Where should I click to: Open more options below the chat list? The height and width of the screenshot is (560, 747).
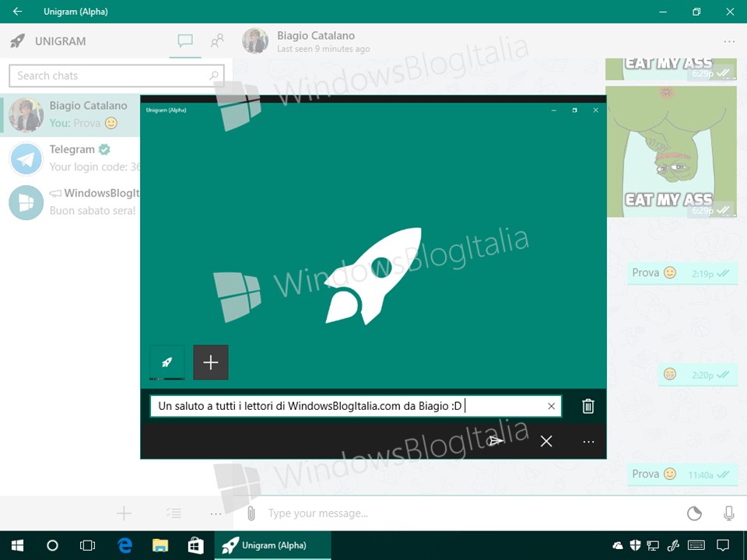pos(216,513)
